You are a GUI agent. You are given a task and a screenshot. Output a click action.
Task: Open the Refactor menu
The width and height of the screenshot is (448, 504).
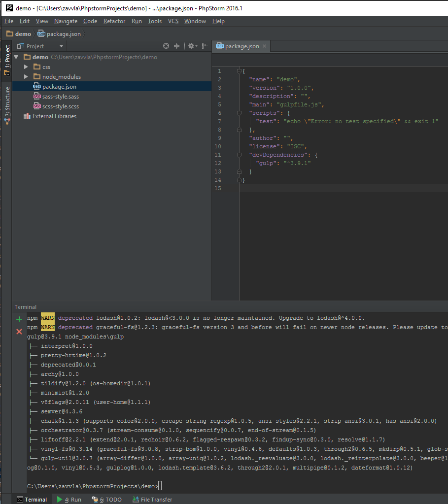(x=114, y=21)
